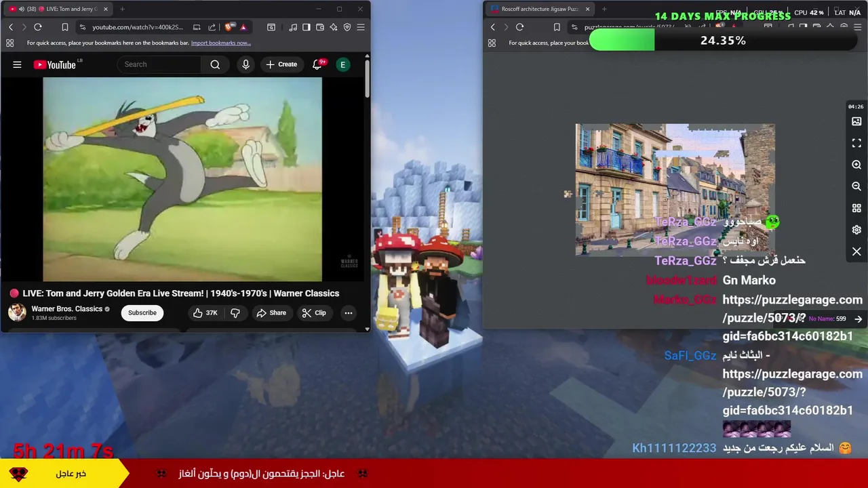Open Brave VPN shield icon in YouTube window
The height and width of the screenshot is (488, 868).
click(347, 27)
